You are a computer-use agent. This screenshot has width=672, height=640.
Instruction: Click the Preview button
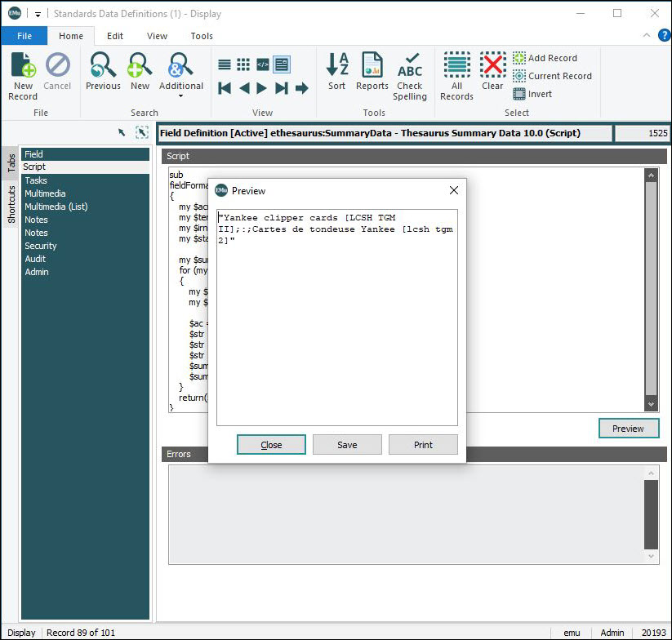pos(629,428)
